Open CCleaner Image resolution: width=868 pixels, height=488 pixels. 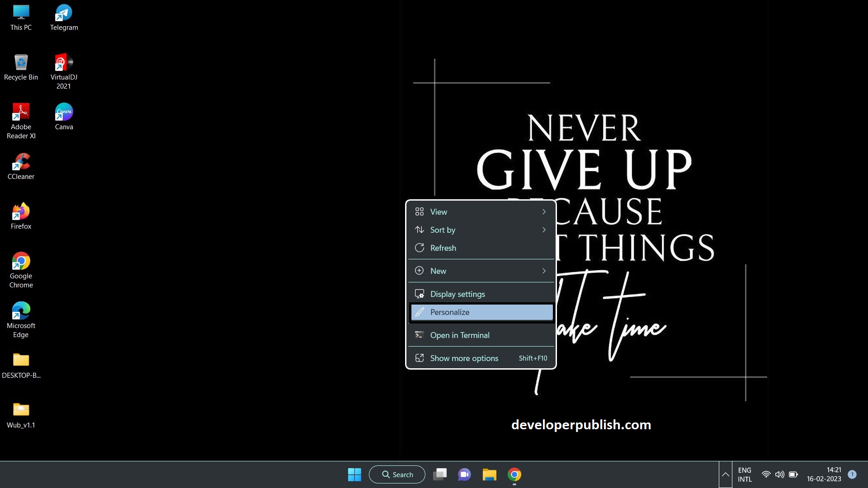[21, 162]
